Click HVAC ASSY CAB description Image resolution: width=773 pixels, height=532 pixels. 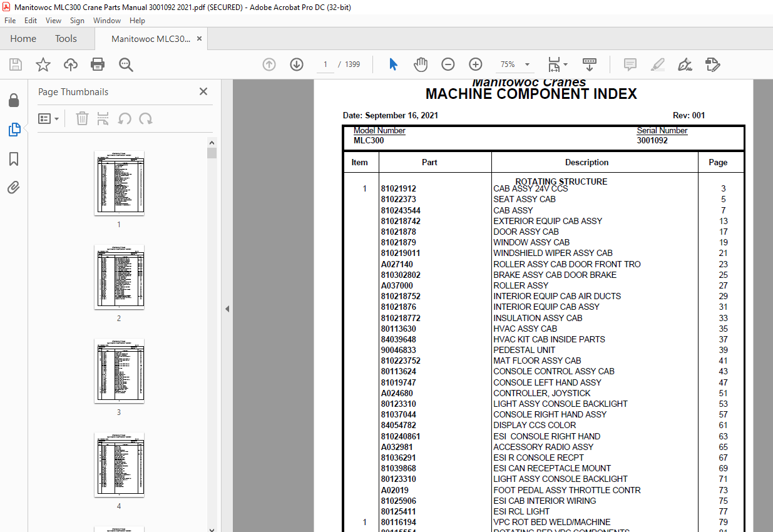(525, 329)
